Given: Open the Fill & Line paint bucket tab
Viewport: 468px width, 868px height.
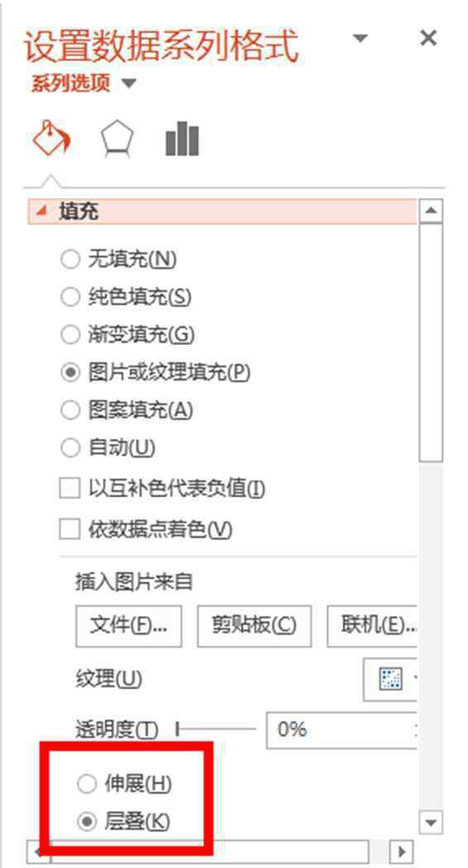Looking at the screenshot, I should [x=51, y=138].
